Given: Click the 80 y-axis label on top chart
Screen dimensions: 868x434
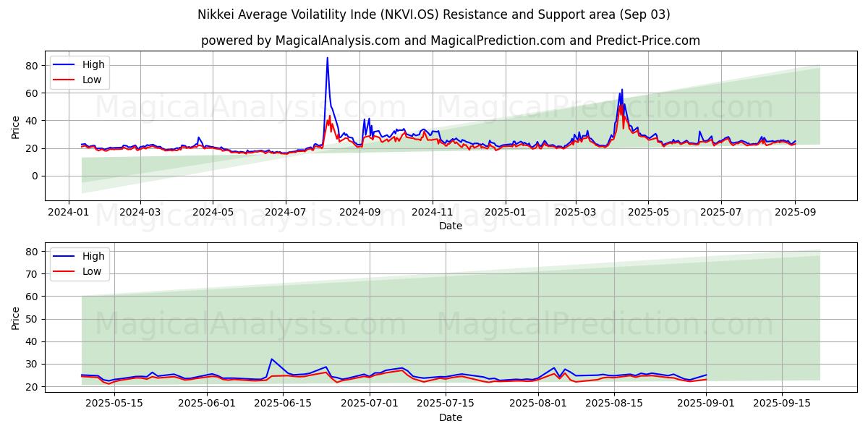Looking at the screenshot, I should (33, 65).
